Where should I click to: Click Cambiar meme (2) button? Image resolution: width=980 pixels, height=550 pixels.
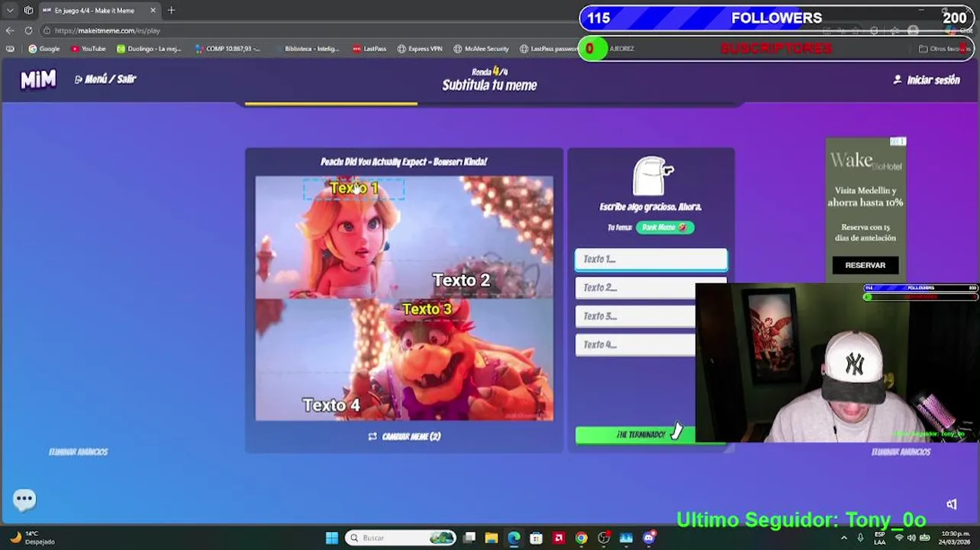click(x=405, y=436)
